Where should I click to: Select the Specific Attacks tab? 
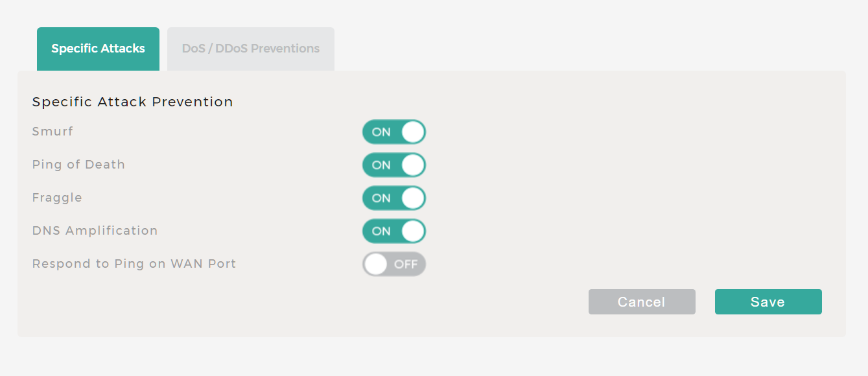click(98, 49)
